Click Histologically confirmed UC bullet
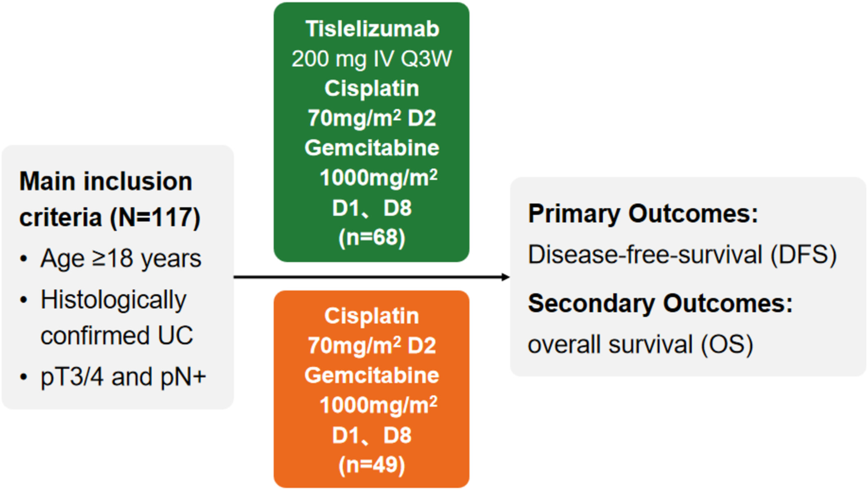The height and width of the screenshot is (490, 868). 116,318
